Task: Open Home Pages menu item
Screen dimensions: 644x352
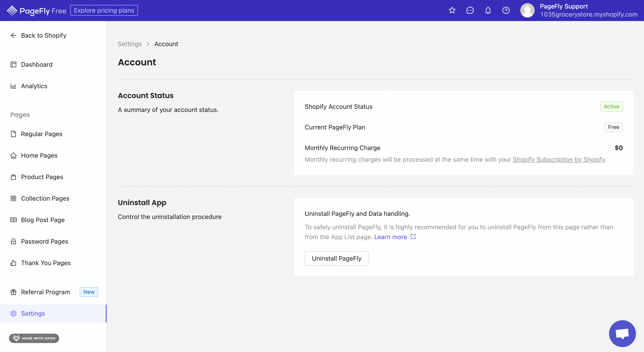Action: click(x=53, y=155)
